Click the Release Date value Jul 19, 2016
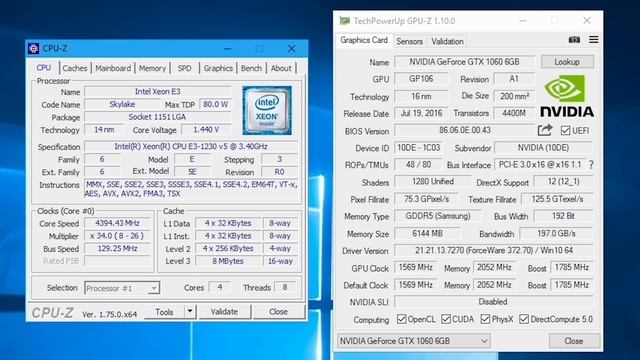This screenshot has height=360, width=640. [x=421, y=113]
